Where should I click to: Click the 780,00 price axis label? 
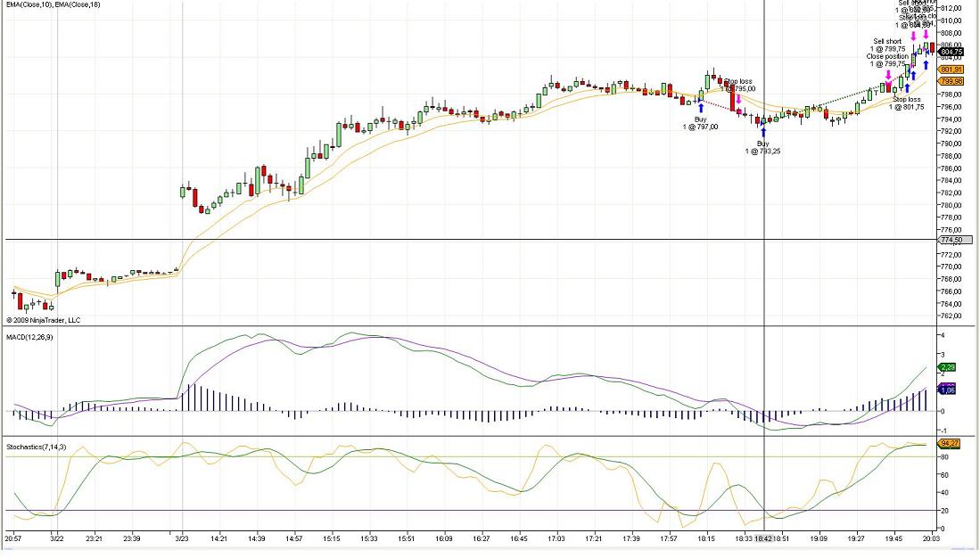click(x=951, y=205)
